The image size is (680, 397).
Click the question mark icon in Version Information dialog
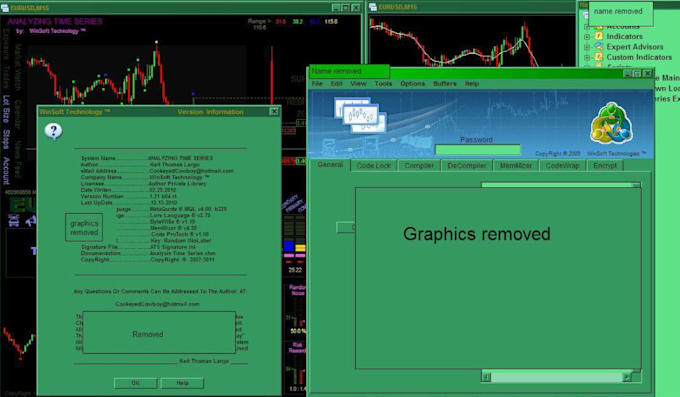point(53,131)
